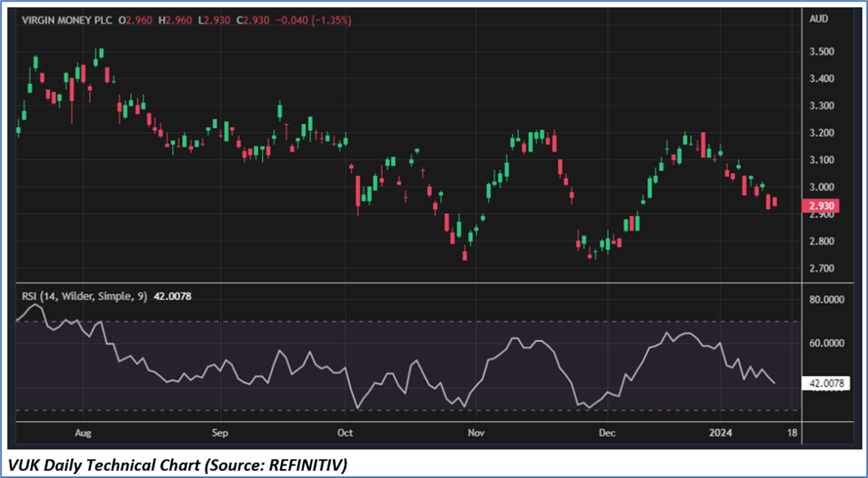
Task: Click the 2.800 price axis label
Action: coord(822,242)
